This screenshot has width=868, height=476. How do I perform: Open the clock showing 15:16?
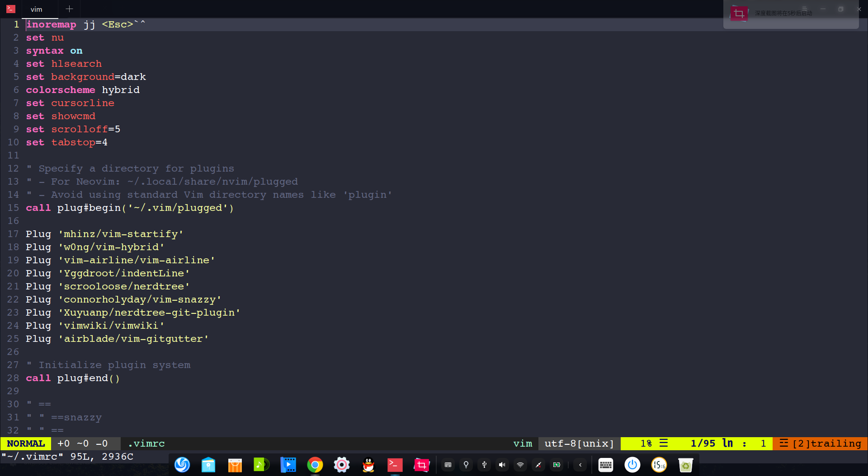(x=659, y=465)
